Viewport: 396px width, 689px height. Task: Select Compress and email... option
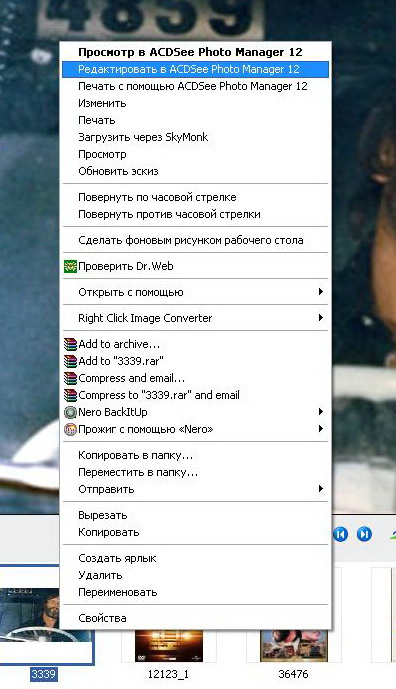196,378
